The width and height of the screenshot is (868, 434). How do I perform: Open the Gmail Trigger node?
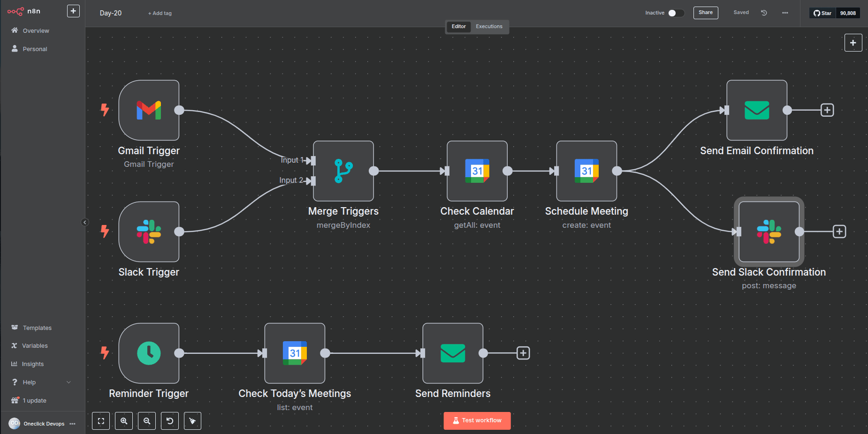point(149,110)
